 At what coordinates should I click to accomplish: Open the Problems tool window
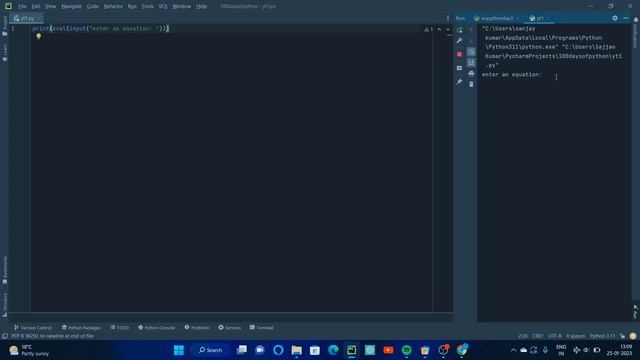click(x=197, y=328)
